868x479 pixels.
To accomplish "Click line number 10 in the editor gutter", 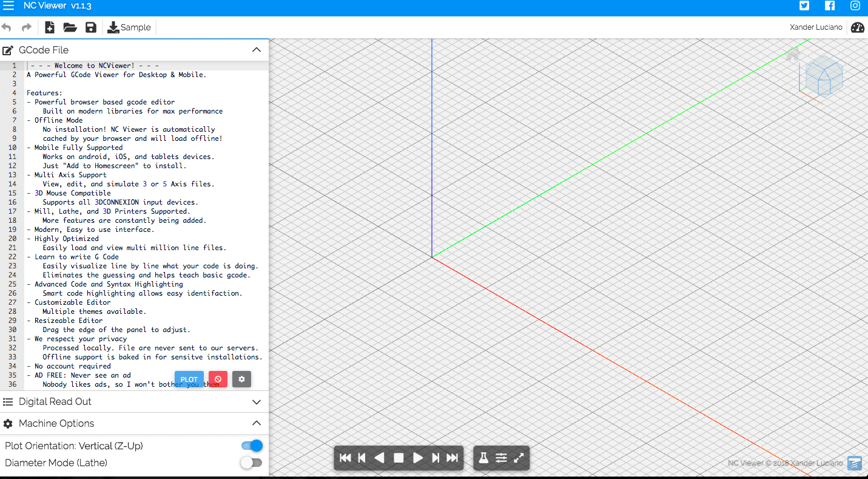I will click(x=13, y=148).
